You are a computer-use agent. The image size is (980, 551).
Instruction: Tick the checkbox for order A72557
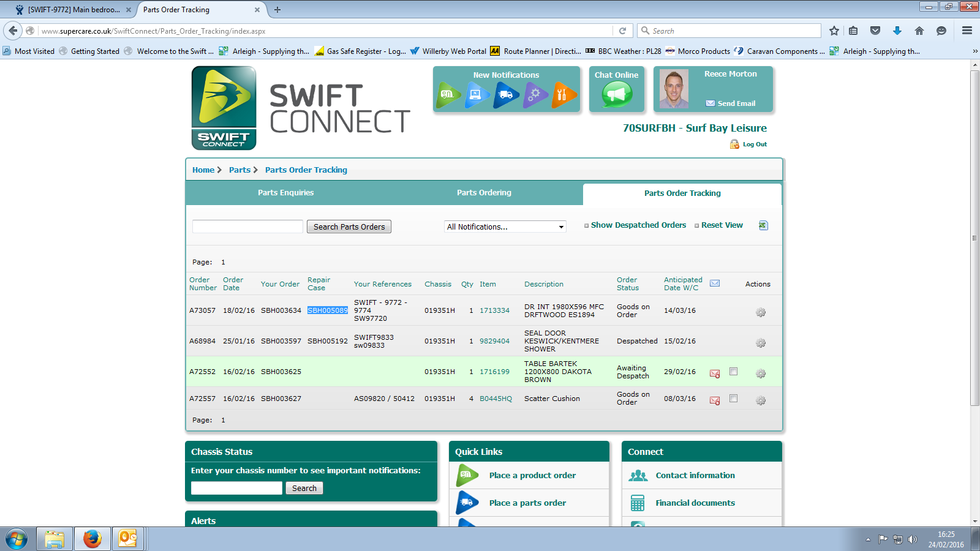point(733,399)
